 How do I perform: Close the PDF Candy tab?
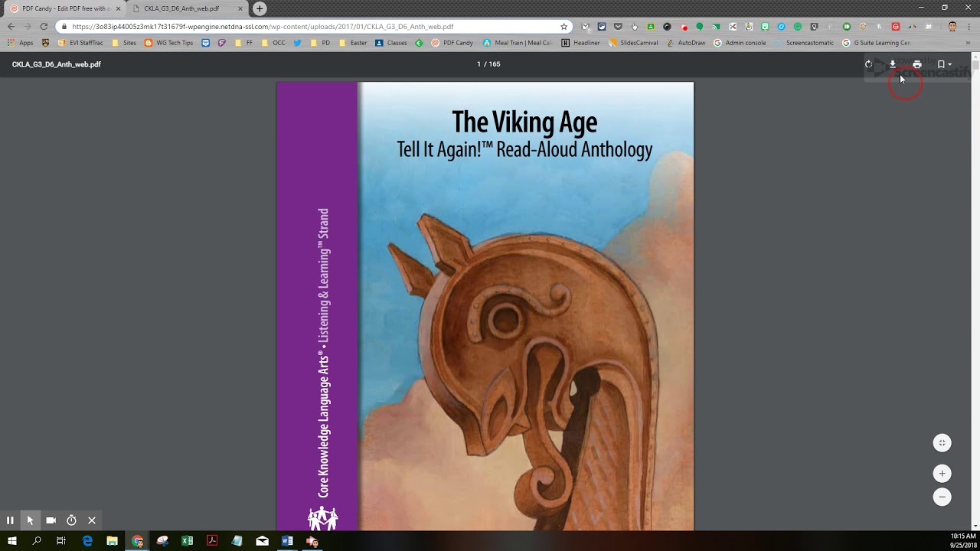point(118,8)
